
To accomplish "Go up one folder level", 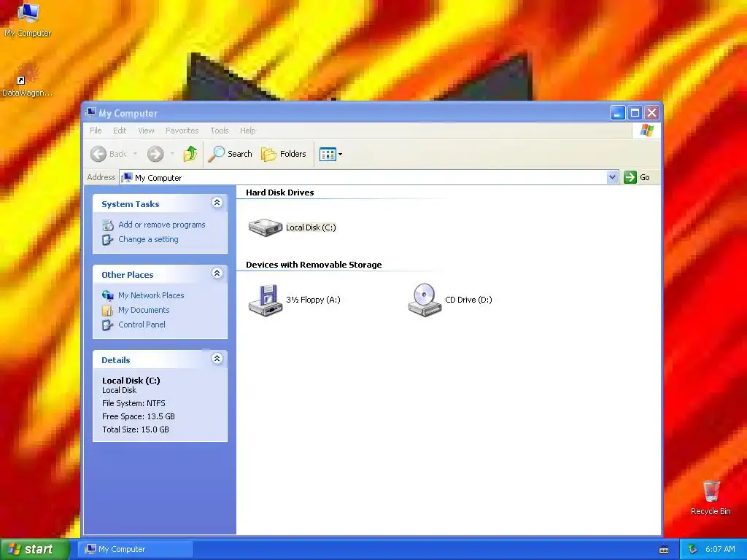I will (190, 154).
